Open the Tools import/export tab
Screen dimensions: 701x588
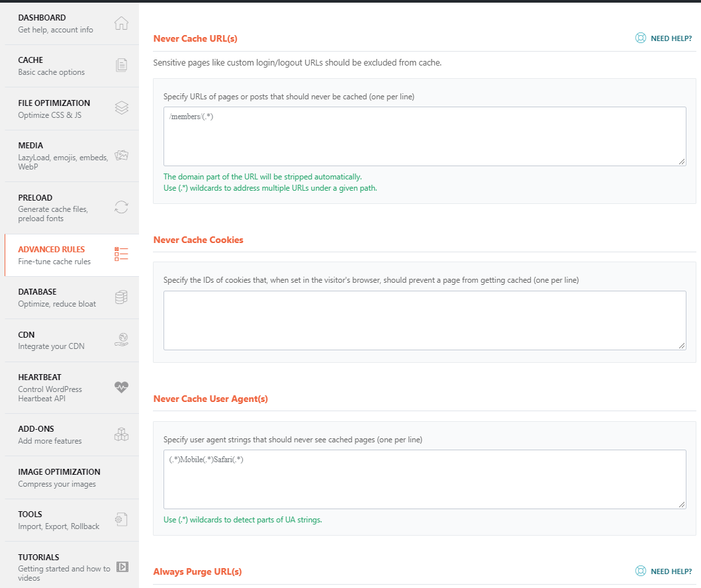click(x=59, y=520)
